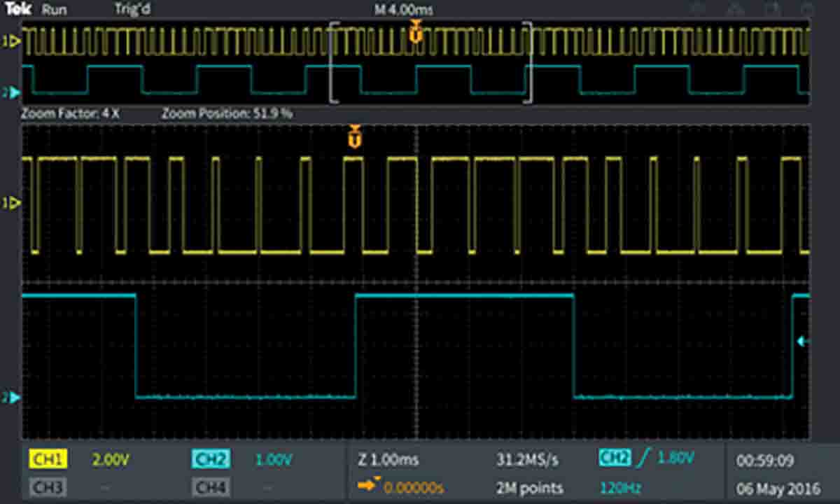Open the Z 1.00ms zoom timebase setting
Image resolution: width=840 pixels, height=504 pixels.
[388, 459]
